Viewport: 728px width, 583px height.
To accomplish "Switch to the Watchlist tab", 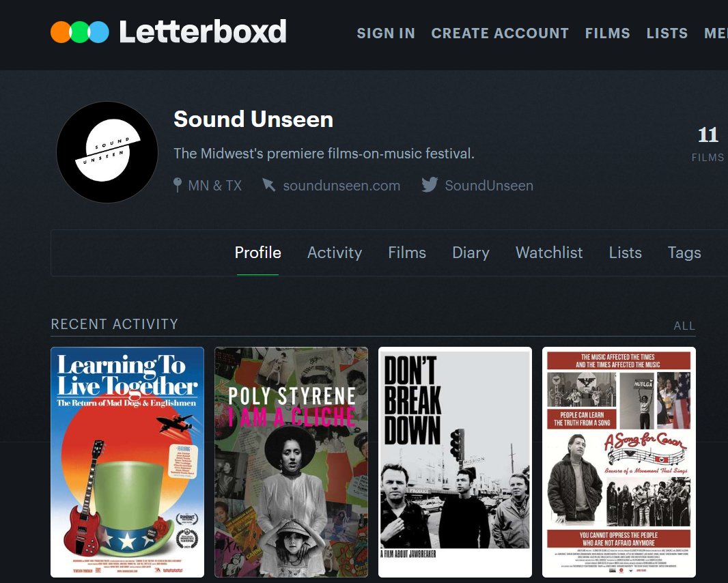I will [x=548, y=253].
